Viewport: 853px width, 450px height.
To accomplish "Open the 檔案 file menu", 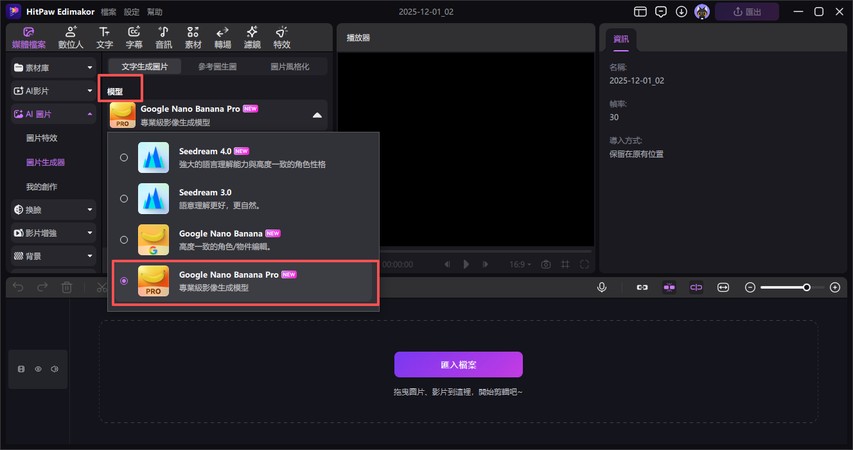I will tap(108, 12).
